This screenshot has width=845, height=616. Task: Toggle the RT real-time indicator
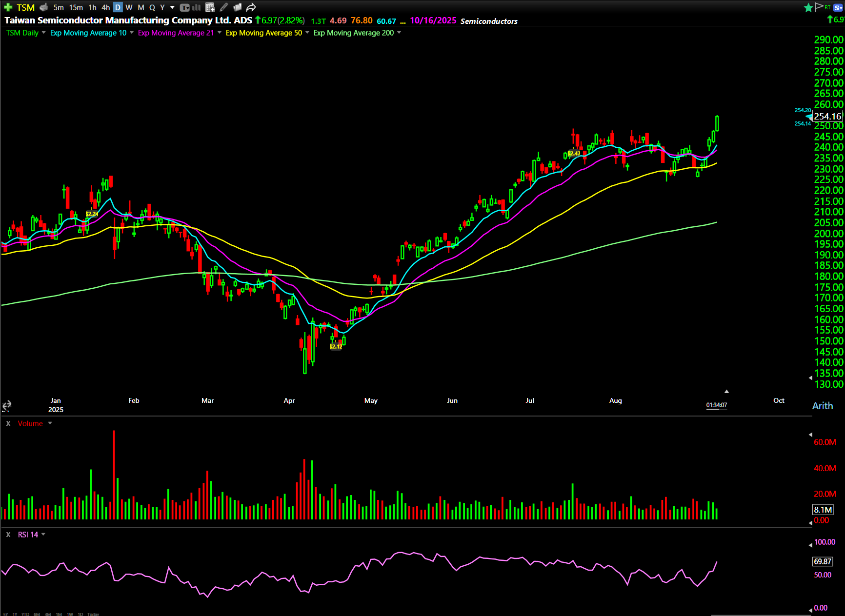[827, 7]
